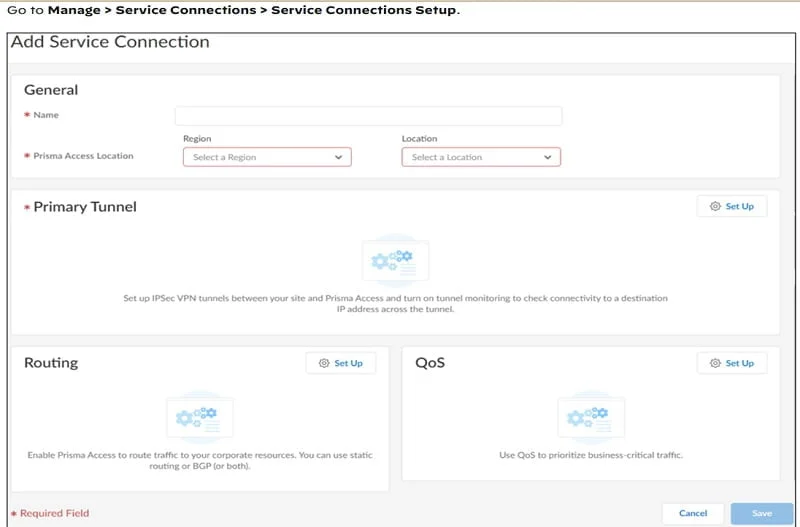Image resolution: width=800 pixels, height=527 pixels.
Task: Click the Location dropdown chevron arrow
Action: [547, 157]
